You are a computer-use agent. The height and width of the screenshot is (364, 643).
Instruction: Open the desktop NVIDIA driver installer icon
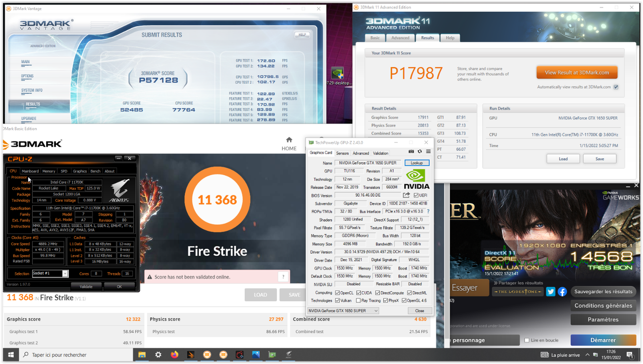[x=338, y=77]
